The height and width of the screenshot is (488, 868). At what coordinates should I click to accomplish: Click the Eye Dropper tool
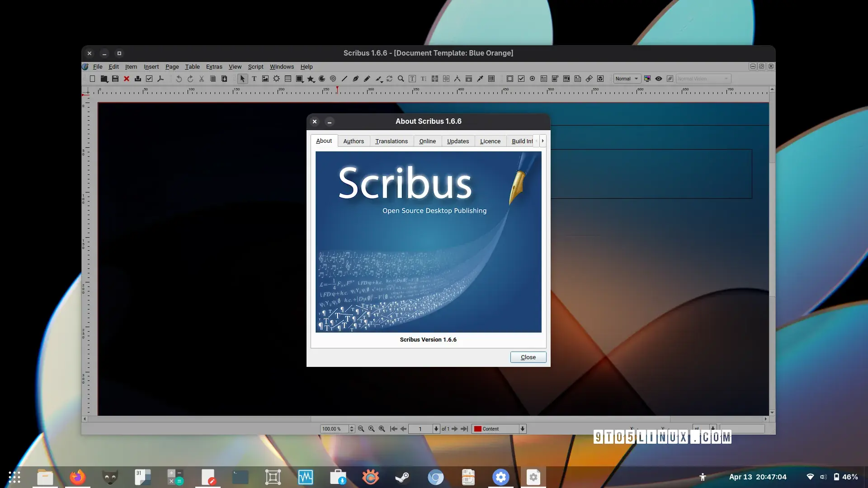(480, 79)
